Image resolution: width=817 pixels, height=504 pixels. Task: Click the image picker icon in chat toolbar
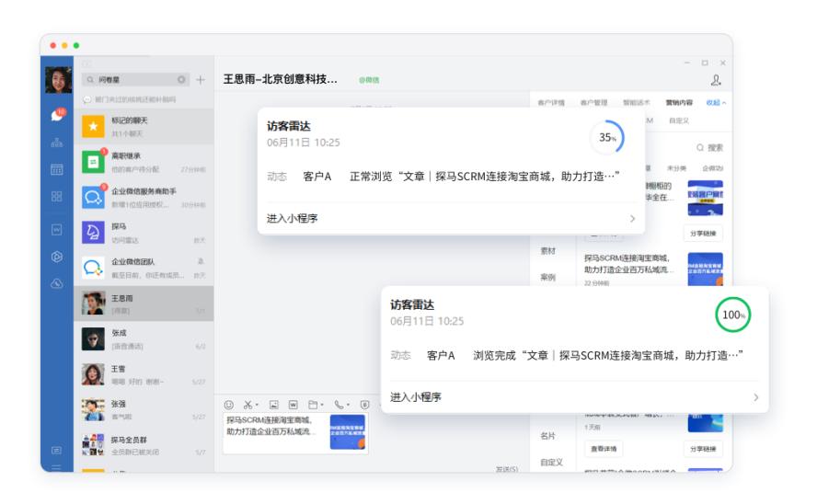point(273,404)
